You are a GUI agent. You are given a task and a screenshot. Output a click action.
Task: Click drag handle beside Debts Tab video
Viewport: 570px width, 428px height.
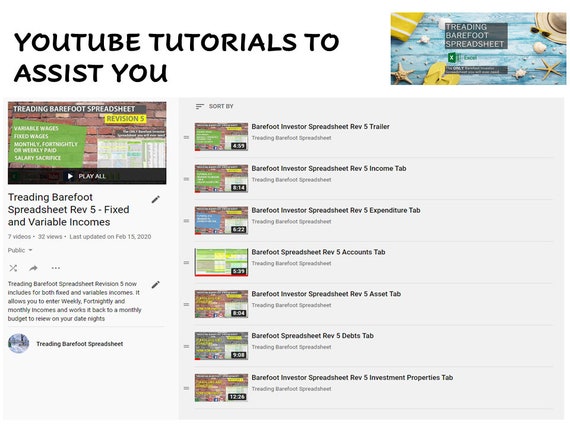[186, 347]
